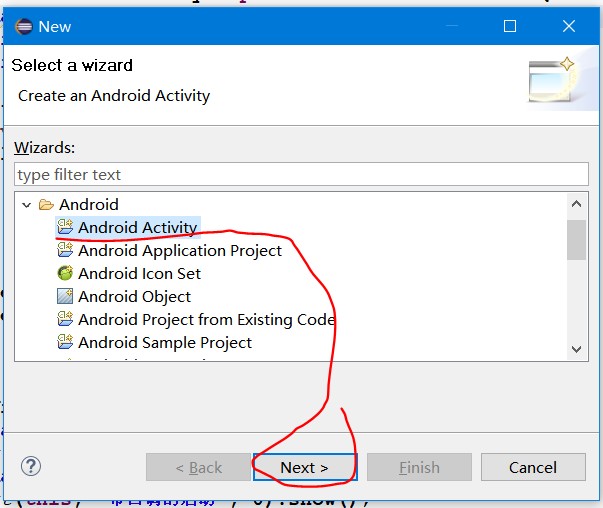Click the open folder icon beside Android
Viewport: 603px width, 508px height.
click(x=46, y=205)
